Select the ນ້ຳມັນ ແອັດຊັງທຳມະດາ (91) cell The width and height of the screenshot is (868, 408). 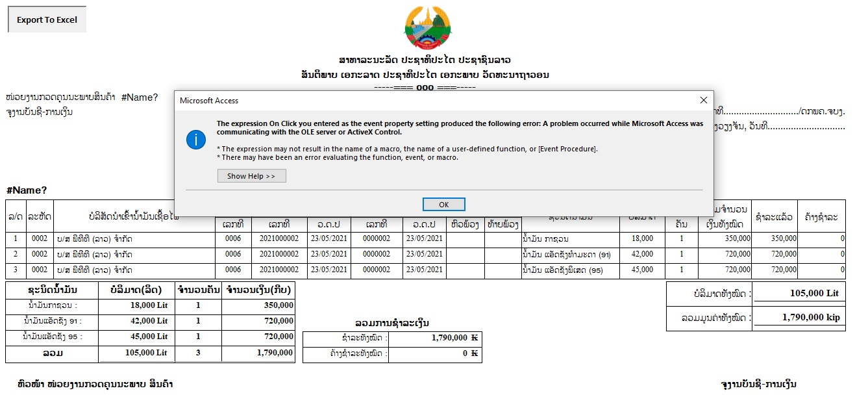(571, 255)
